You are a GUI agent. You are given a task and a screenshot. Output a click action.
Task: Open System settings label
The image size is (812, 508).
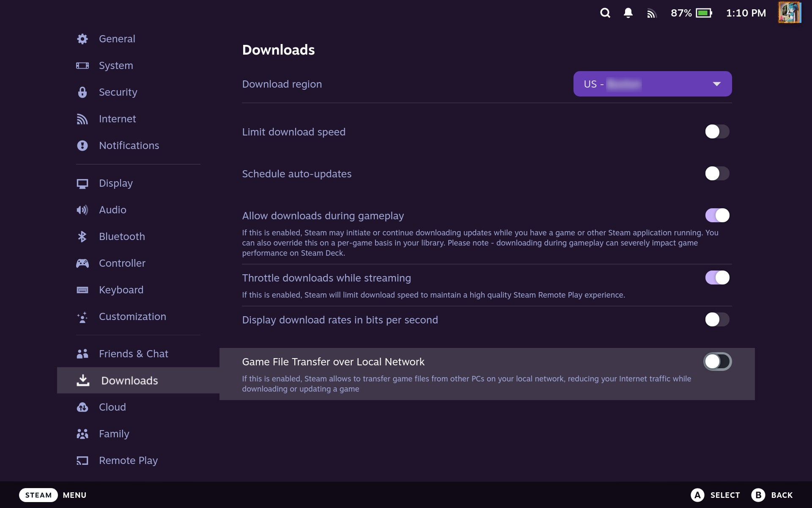click(x=116, y=66)
